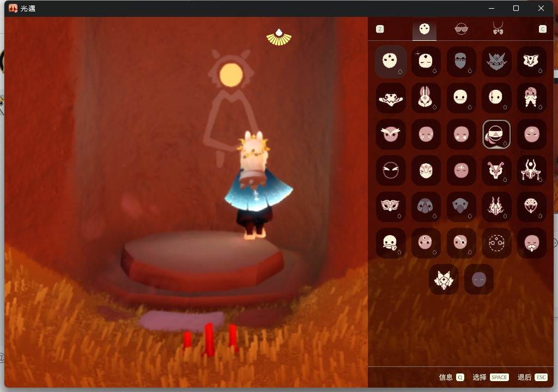Screen dimensions: 558x392
Task: Select the masquerade eye mask
Action: pyautogui.click(x=390, y=207)
